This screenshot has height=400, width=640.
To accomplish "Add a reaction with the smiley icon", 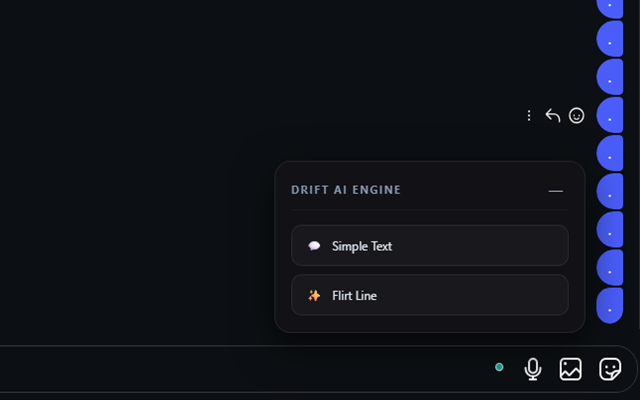I will (x=576, y=116).
